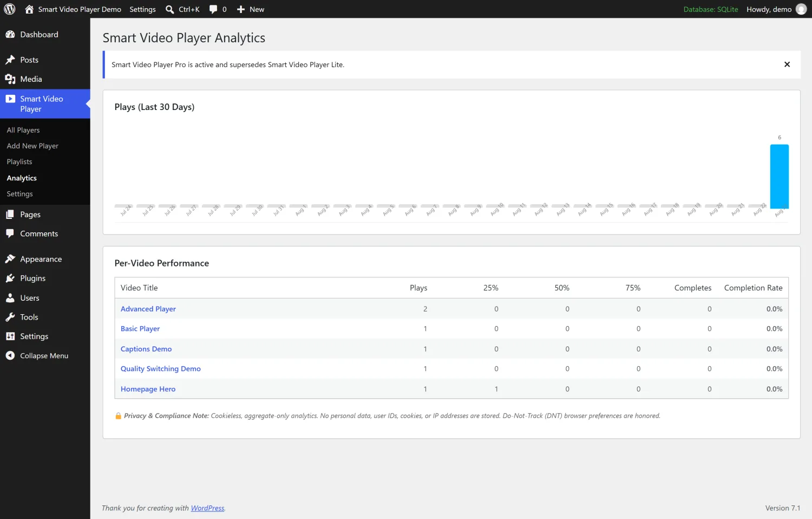Image resolution: width=812 pixels, height=519 pixels.
Task: Open Settings under Smart Video Player
Action: tap(19, 194)
